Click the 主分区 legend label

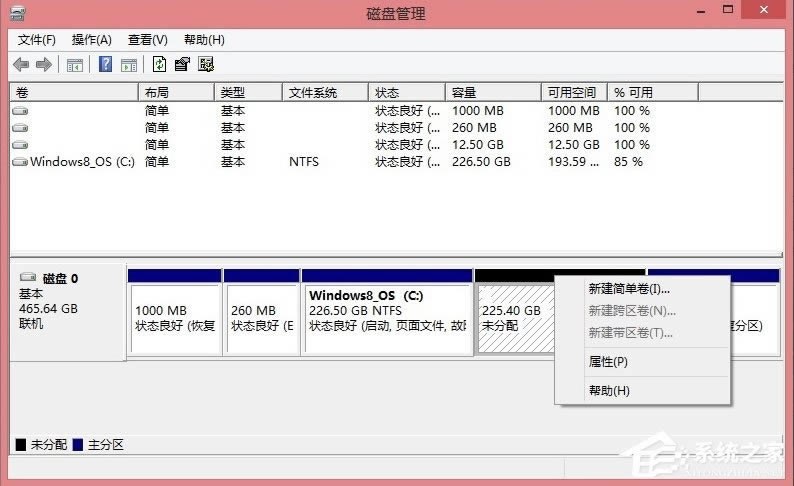106,445
